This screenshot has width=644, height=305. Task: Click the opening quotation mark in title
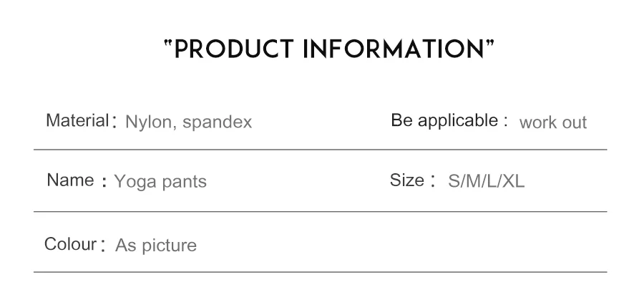[x=168, y=43]
